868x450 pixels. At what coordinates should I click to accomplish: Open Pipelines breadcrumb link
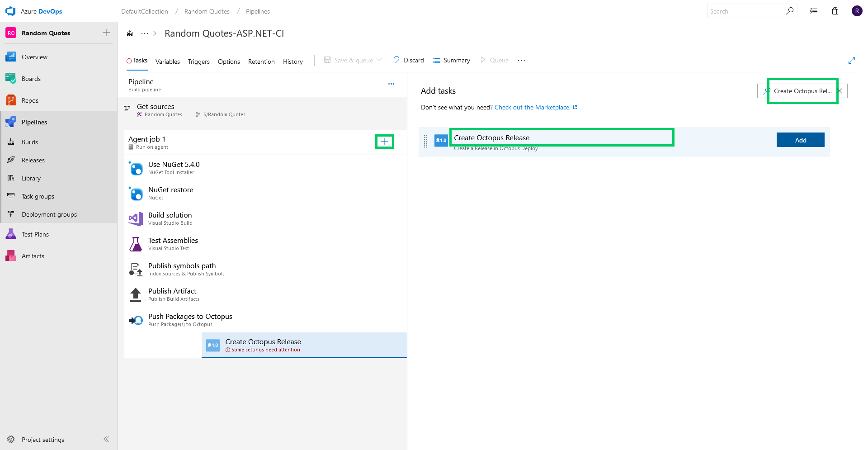[x=258, y=11]
